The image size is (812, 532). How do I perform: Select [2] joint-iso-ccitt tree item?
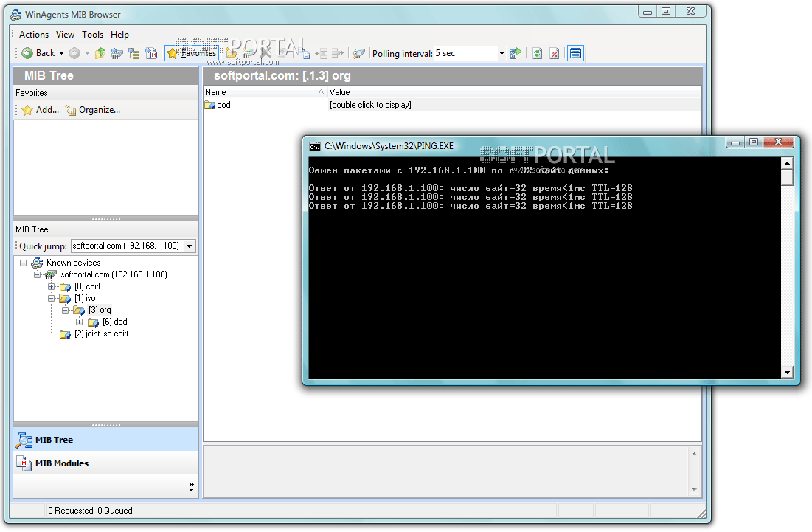coord(102,334)
